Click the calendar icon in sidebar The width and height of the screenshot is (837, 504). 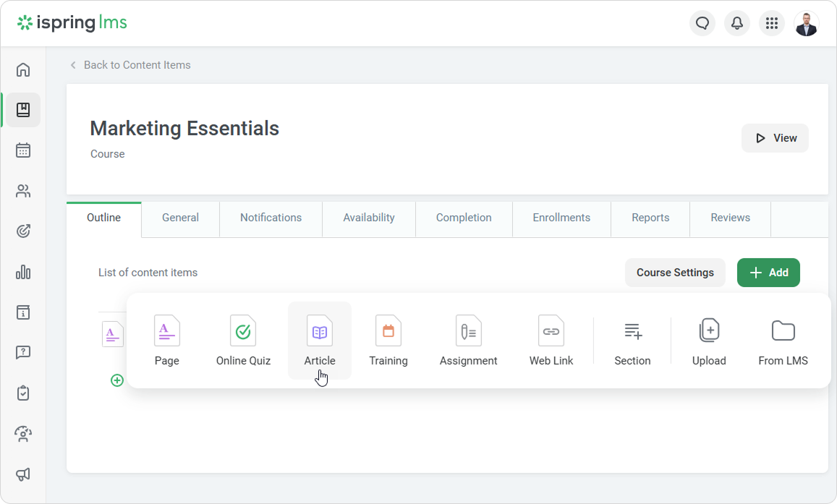pyautogui.click(x=23, y=150)
